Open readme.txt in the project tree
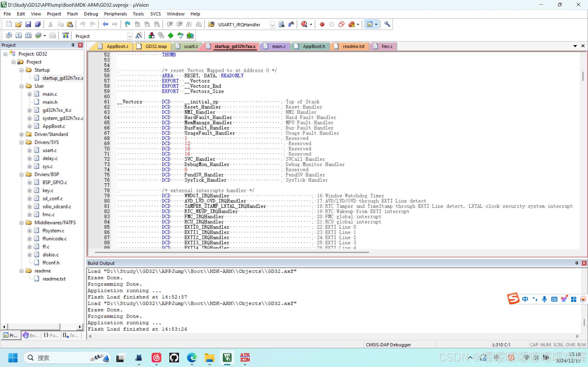Screen dimensions: 588x367 pyautogui.click(x=54, y=279)
